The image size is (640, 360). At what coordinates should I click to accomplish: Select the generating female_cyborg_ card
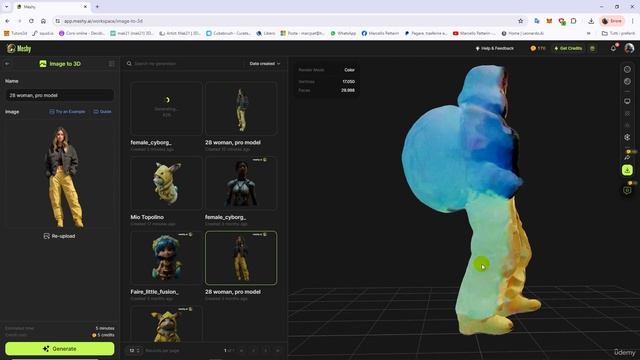166,108
